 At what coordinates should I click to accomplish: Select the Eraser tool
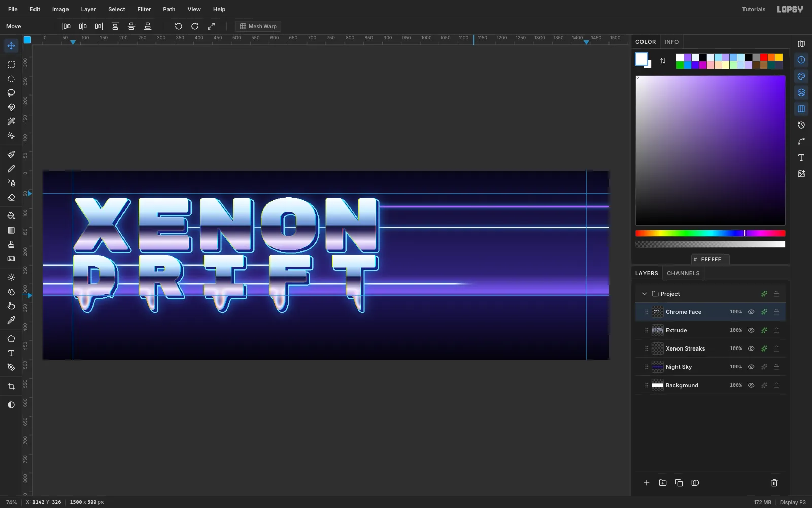coord(11,197)
